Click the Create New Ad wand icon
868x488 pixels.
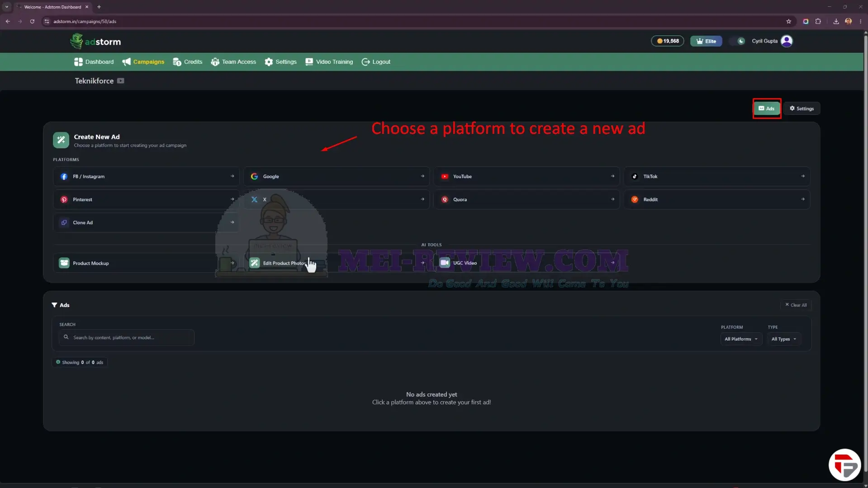click(x=61, y=140)
